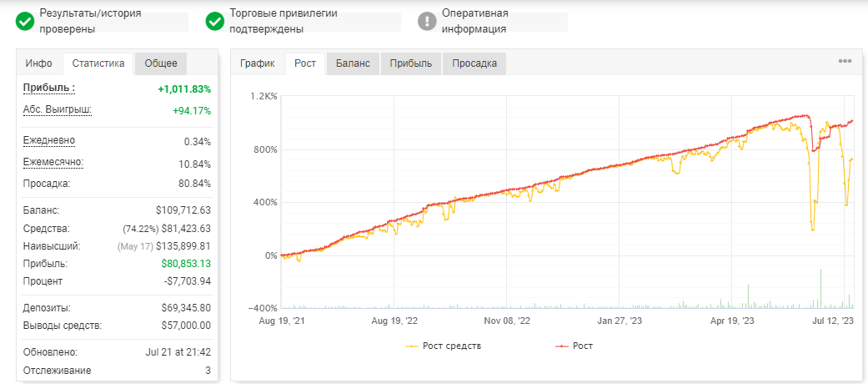Click the $135,899.81 highest value
The height and width of the screenshot is (384, 868).
coord(183,246)
